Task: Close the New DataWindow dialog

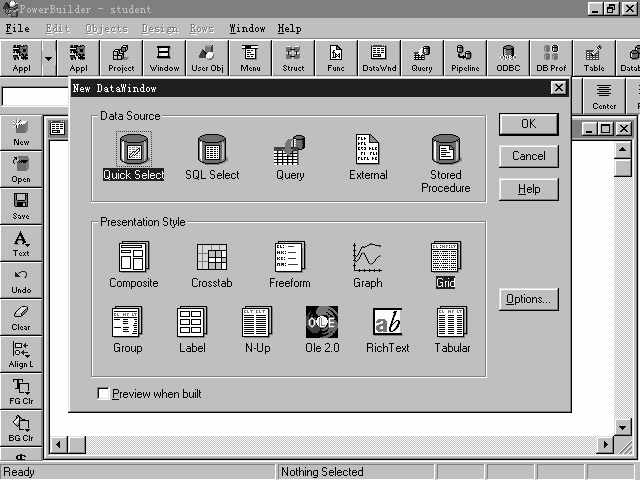Action: coord(558,88)
